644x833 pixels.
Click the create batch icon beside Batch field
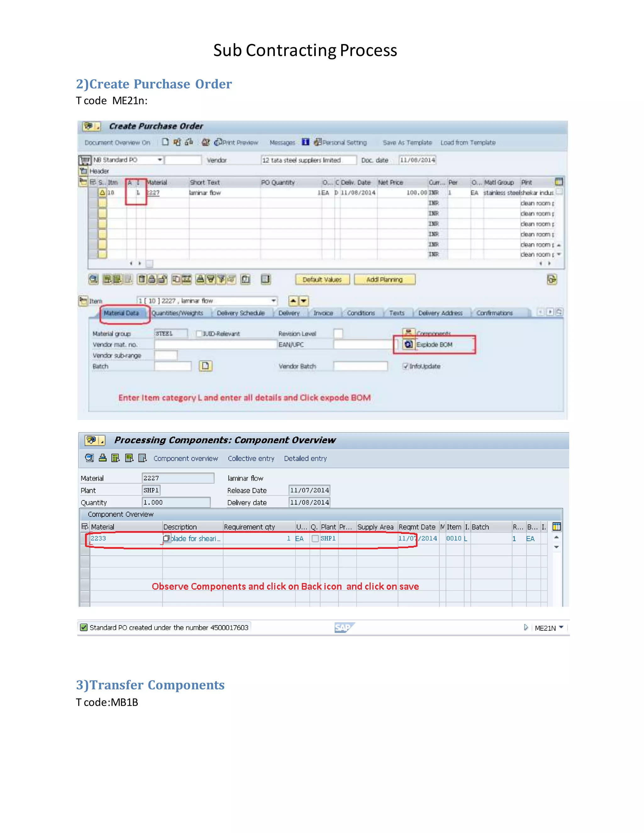click(x=206, y=366)
